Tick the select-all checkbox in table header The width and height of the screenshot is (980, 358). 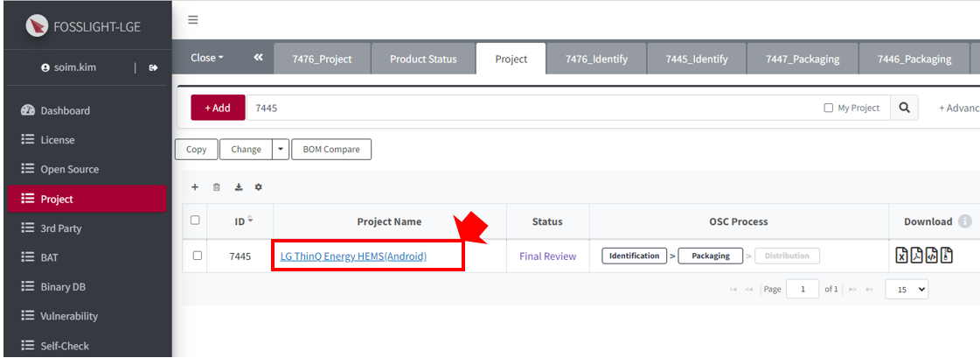click(195, 220)
